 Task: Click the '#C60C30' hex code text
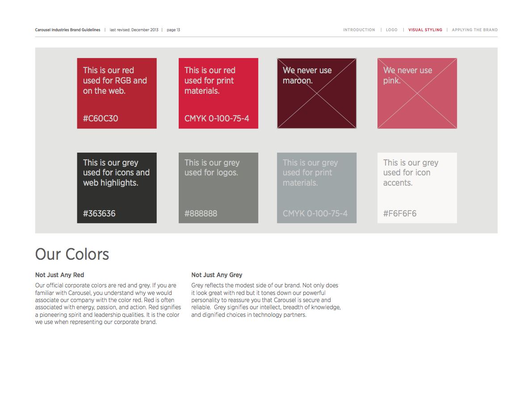[101, 119]
